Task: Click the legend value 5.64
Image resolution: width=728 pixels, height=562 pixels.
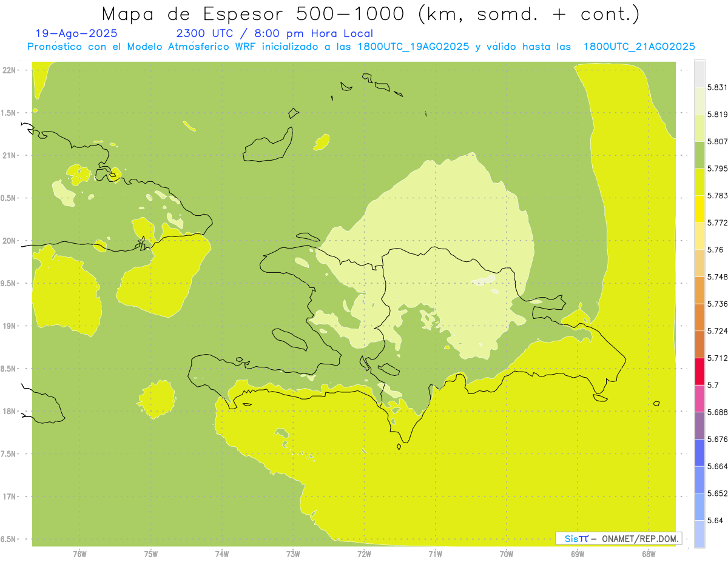Action: (715, 520)
